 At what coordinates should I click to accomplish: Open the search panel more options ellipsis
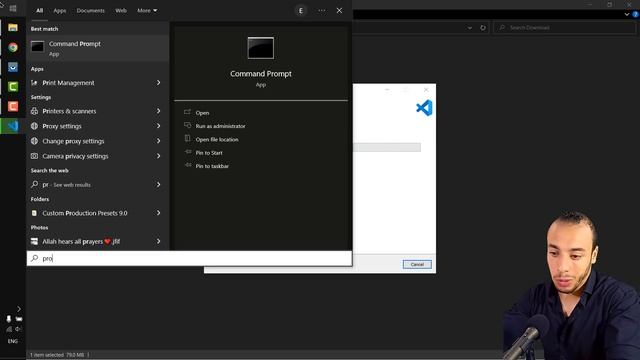(x=322, y=11)
